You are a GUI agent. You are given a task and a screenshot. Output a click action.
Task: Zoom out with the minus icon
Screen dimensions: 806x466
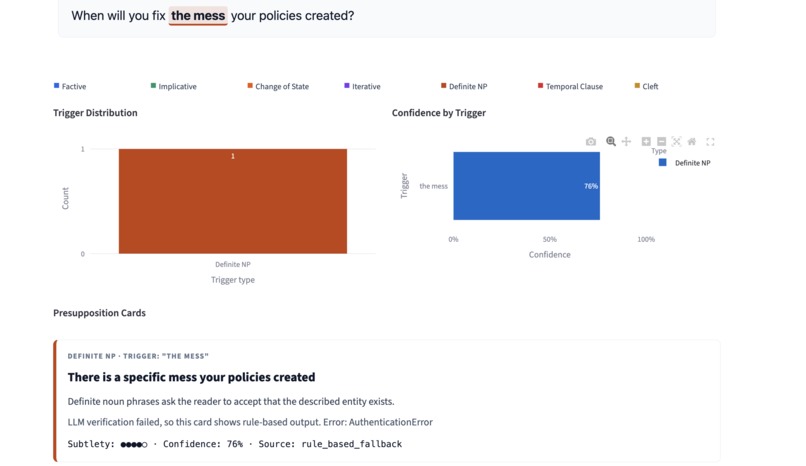[x=662, y=141]
